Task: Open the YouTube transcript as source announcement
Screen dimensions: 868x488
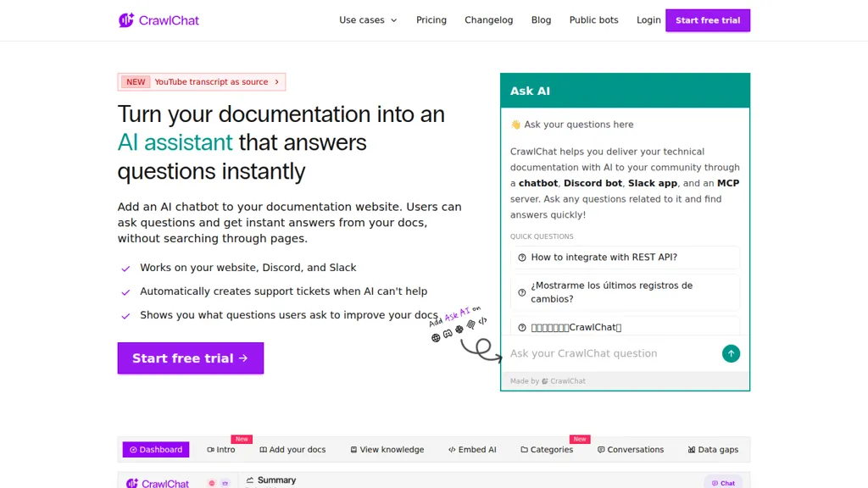Action: (202, 82)
